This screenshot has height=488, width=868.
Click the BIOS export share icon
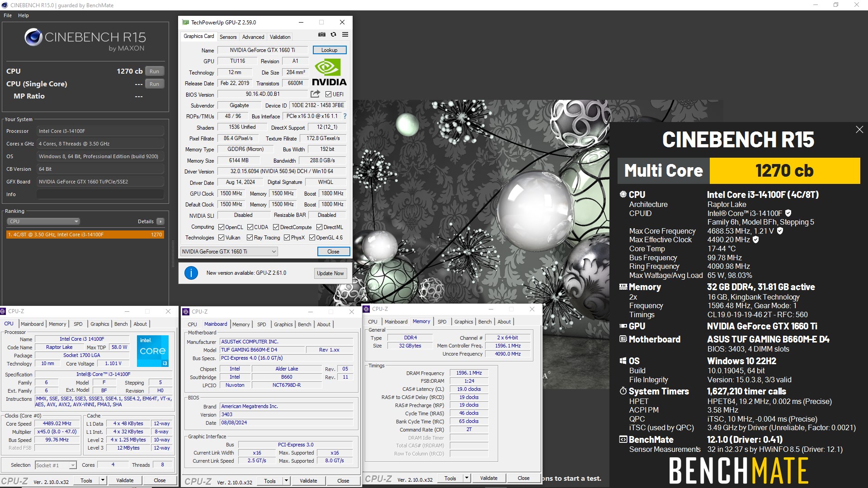click(315, 94)
